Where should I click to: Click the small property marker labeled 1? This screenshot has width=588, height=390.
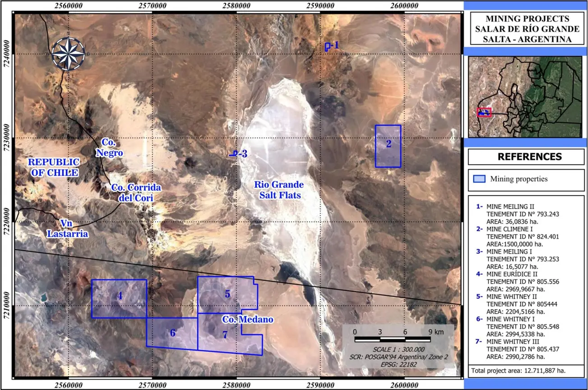point(327,46)
